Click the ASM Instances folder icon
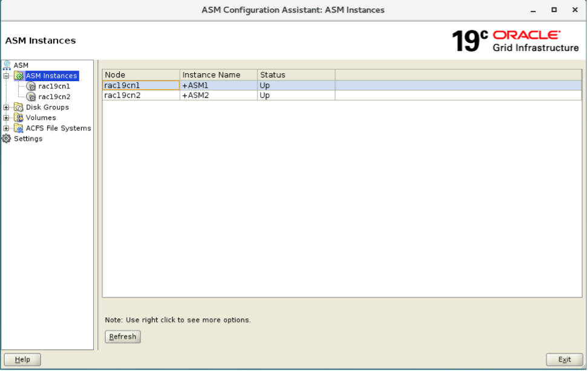This screenshot has width=588, height=371. tap(18, 76)
